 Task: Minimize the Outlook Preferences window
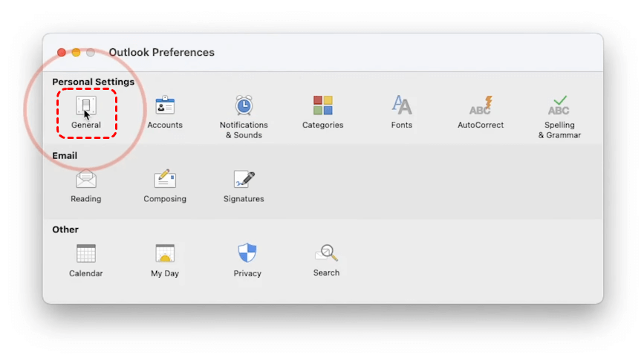coord(76,53)
